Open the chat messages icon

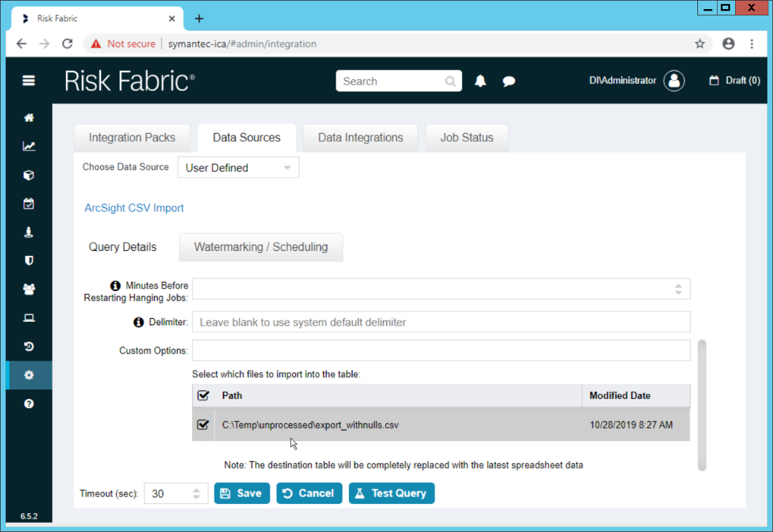pos(509,81)
